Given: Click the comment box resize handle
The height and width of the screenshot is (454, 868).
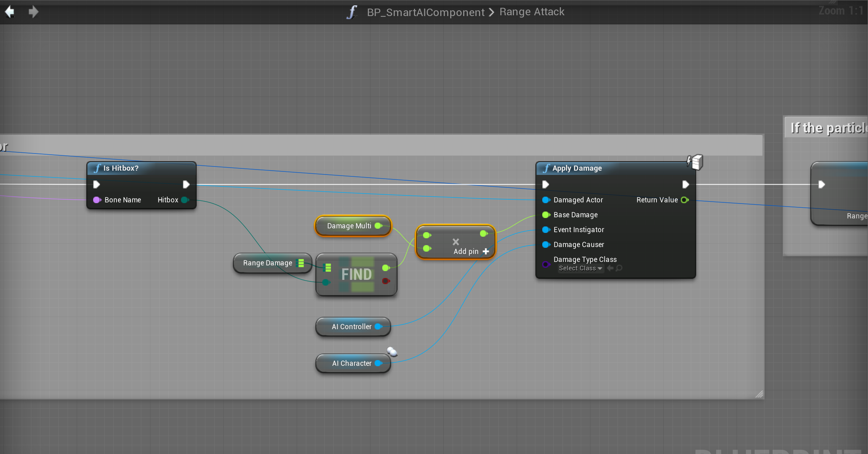Looking at the screenshot, I should [x=759, y=394].
